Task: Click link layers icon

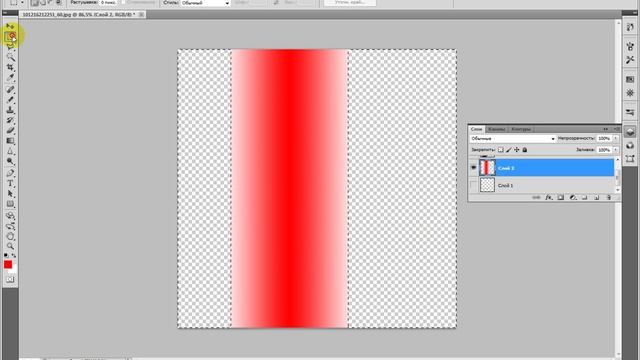Action: tap(536, 198)
